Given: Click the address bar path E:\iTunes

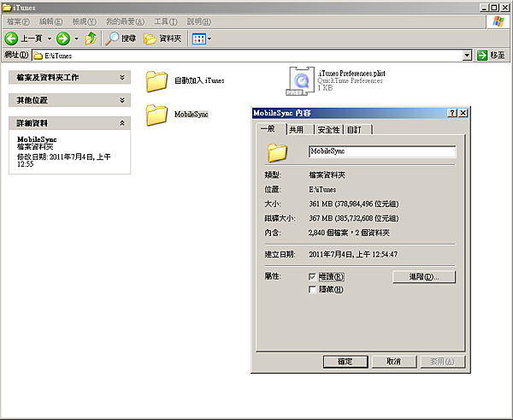Looking at the screenshot, I should coord(58,56).
